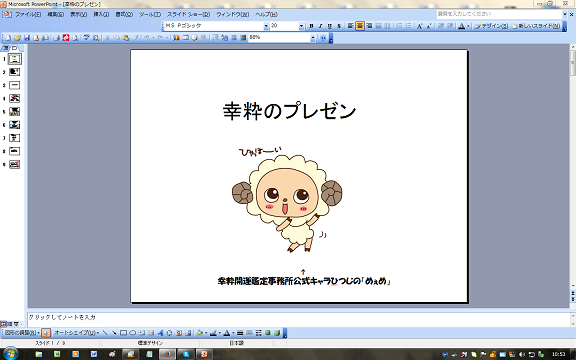Save the presentation with the floppy disk icon
576x360 pixels.
click(26, 37)
